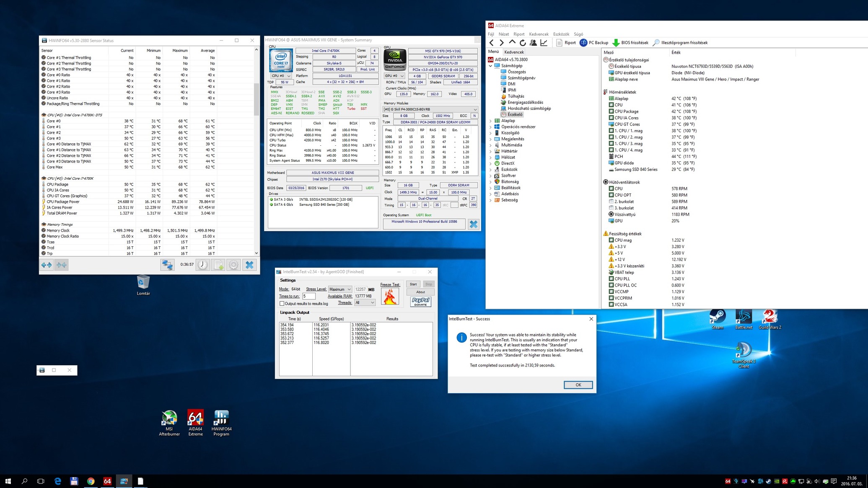Select MSI Afterburner desktop icon
This screenshot has width=868, height=488.
pos(169,423)
